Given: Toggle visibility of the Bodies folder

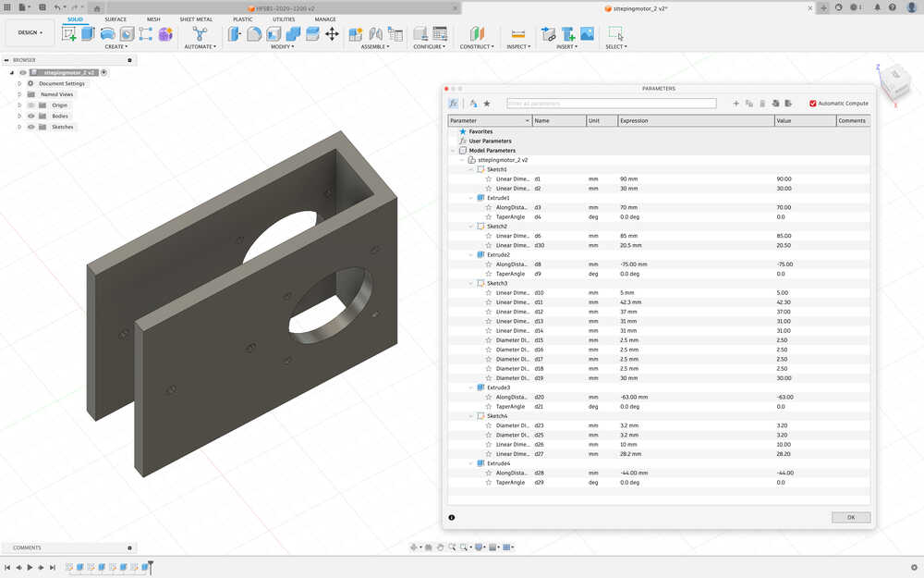Looking at the screenshot, I should (31, 117).
